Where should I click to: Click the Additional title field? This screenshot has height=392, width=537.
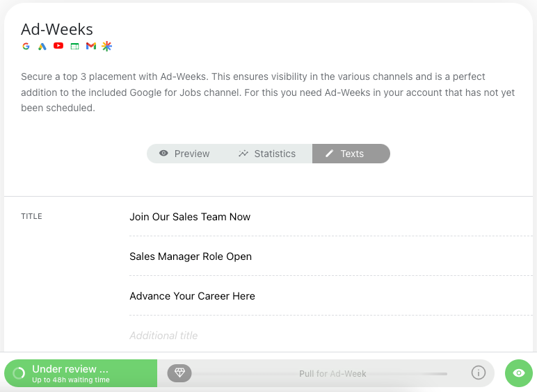(x=330, y=336)
